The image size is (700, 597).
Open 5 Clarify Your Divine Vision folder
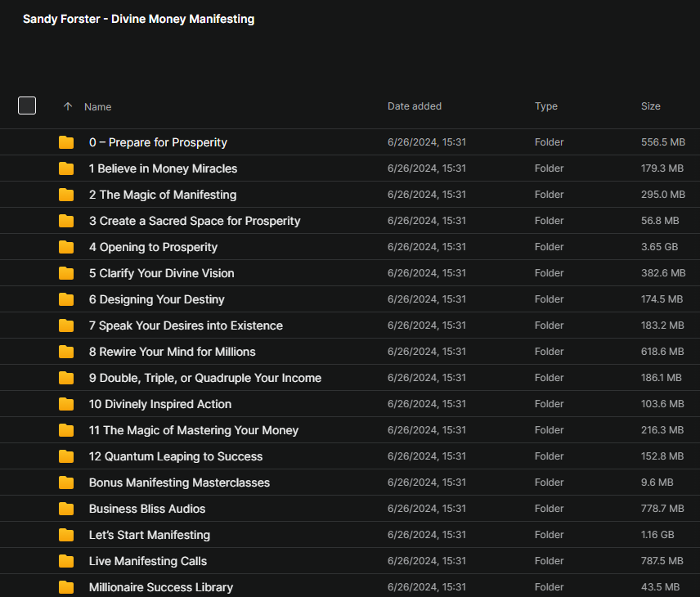pos(162,273)
